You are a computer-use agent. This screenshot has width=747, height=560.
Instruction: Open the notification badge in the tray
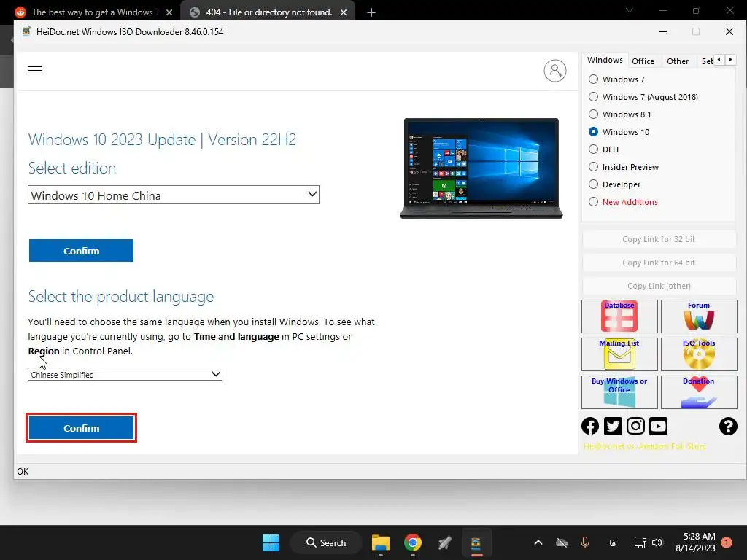[727, 542]
